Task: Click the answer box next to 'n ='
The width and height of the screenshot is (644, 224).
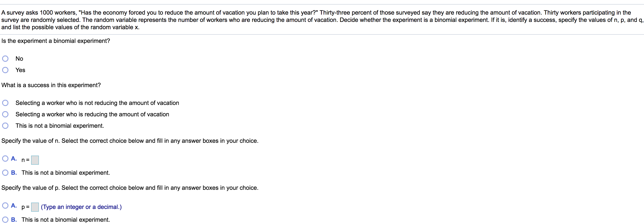Action: click(x=35, y=160)
